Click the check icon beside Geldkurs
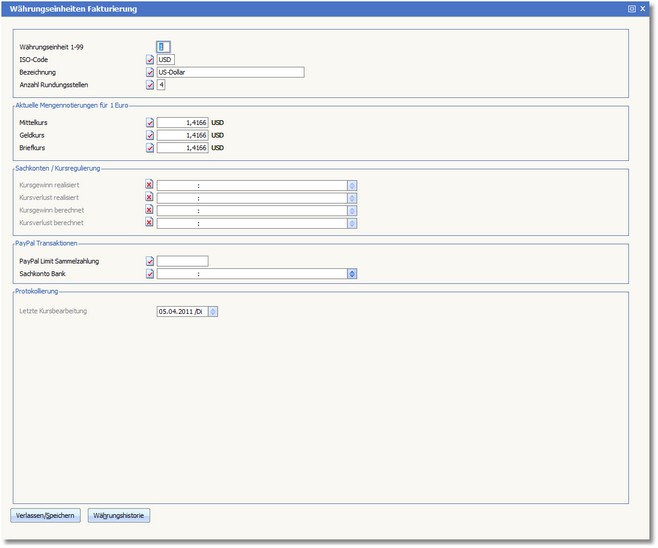Viewport: 658px width, 548px height. tap(150, 135)
